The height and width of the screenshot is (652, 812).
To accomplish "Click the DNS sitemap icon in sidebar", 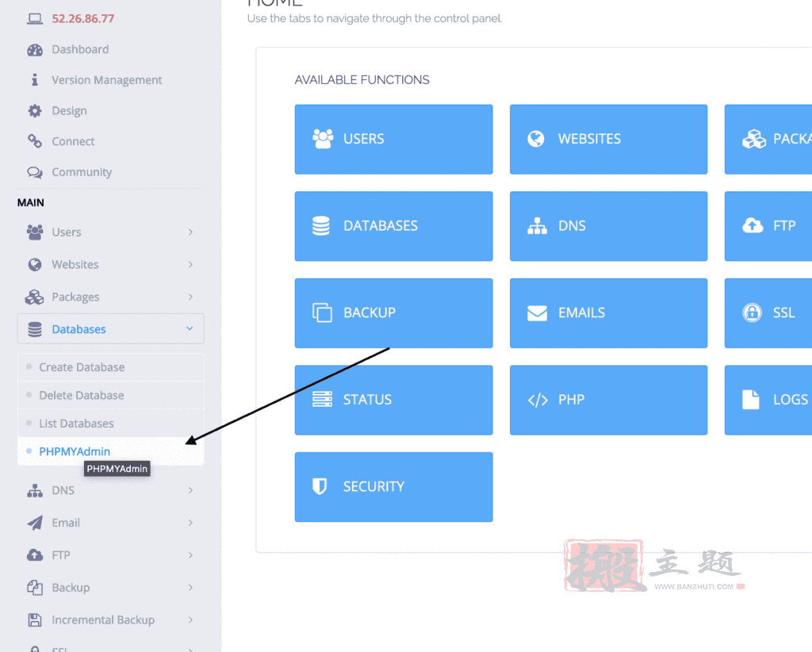I will click(35, 490).
